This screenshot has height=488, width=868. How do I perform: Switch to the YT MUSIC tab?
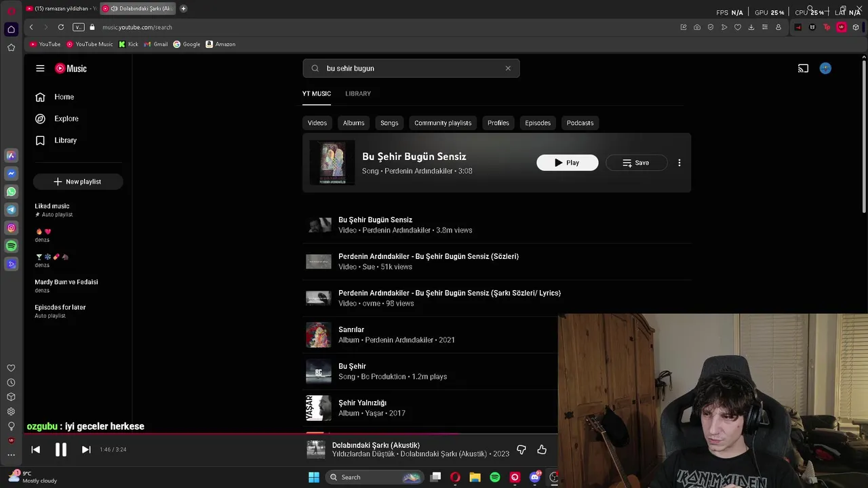317,94
